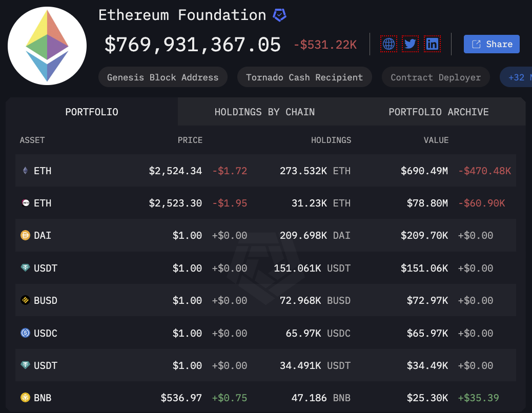Click holdings 34.491K USDT
The height and width of the screenshot is (413, 532).
point(315,365)
